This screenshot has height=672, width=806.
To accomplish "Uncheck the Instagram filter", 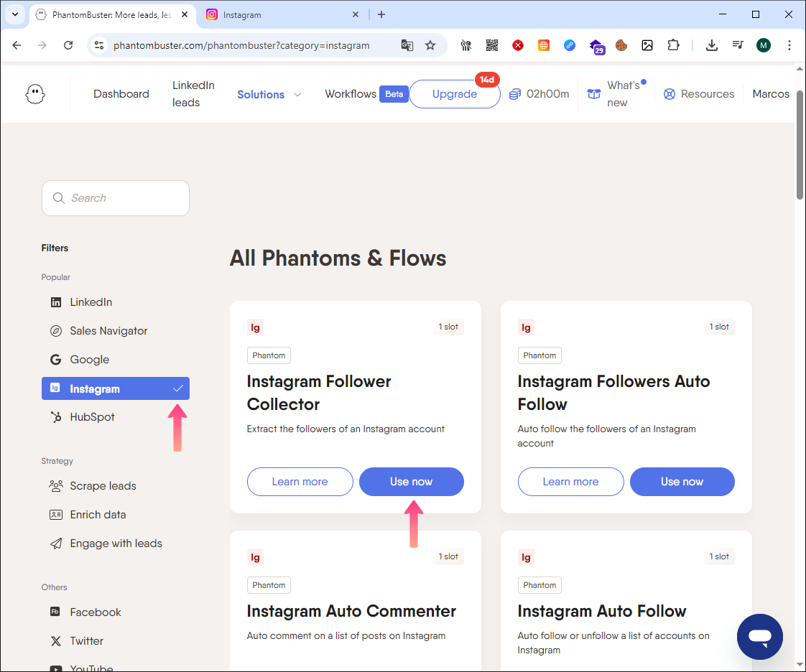I will coord(116,388).
